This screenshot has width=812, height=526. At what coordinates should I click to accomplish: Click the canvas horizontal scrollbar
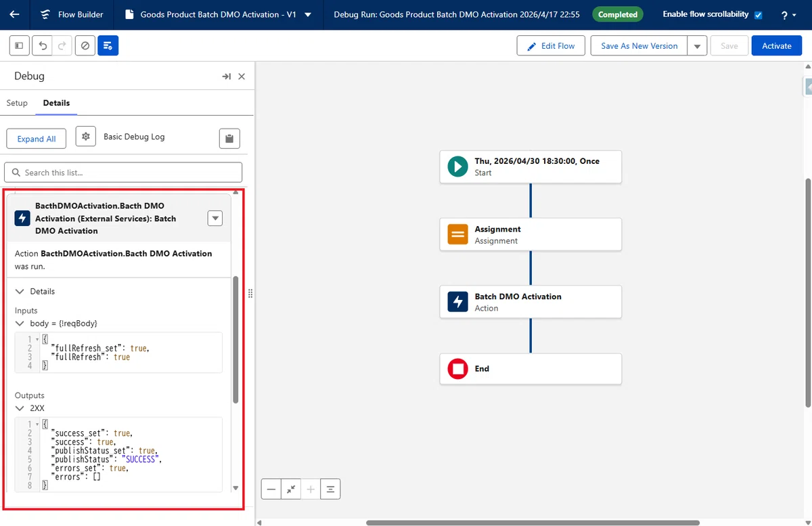tap(533, 523)
